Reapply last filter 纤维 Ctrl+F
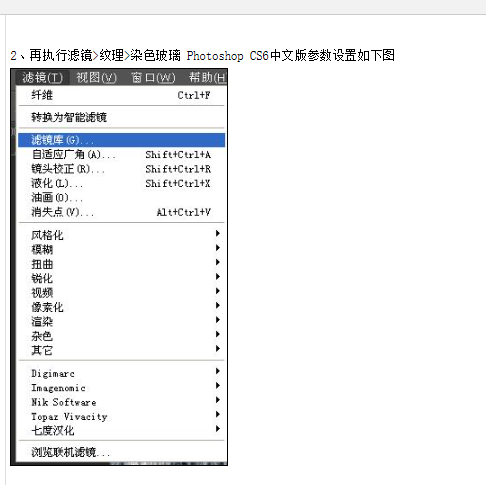486x485 pixels. [122, 95]
